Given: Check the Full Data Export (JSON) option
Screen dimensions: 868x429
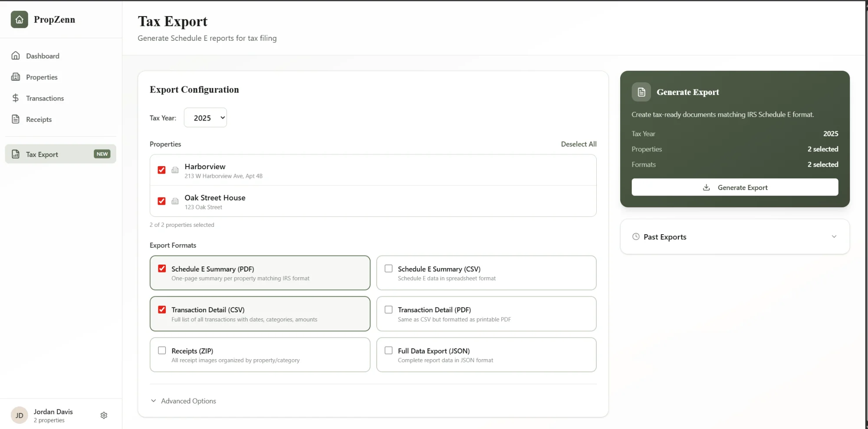Looking at the screenshot, I should coord(388,350).
